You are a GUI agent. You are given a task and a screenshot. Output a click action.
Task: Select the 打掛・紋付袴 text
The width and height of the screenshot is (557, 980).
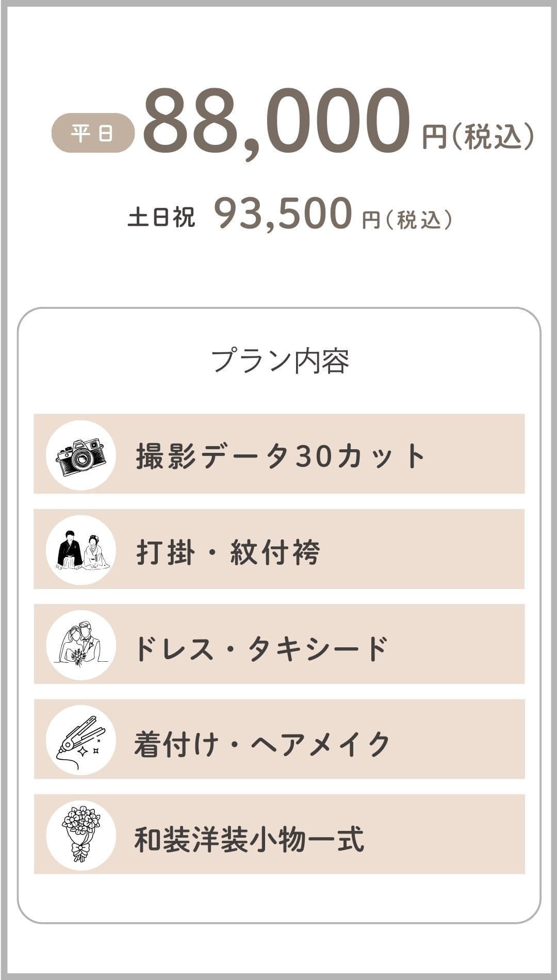228,552
